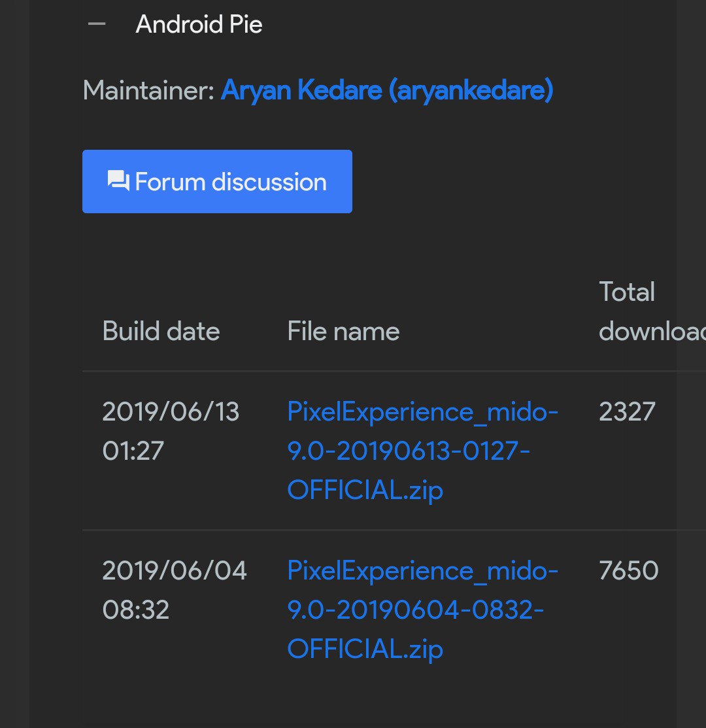Download PixelExperience_mido-9.0-20190613-0127-OFFICIAL.zip
The height and width of the screenshot is (728, 706).
click(422, 451)
